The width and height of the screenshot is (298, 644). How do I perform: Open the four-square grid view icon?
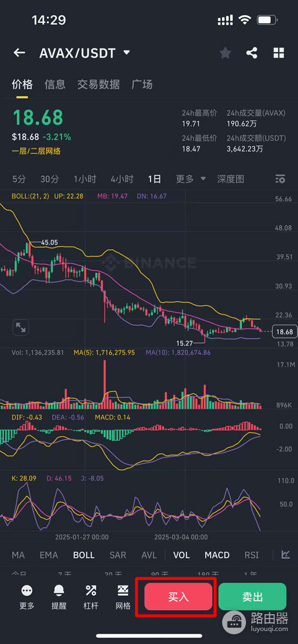(x=278, y=52)
